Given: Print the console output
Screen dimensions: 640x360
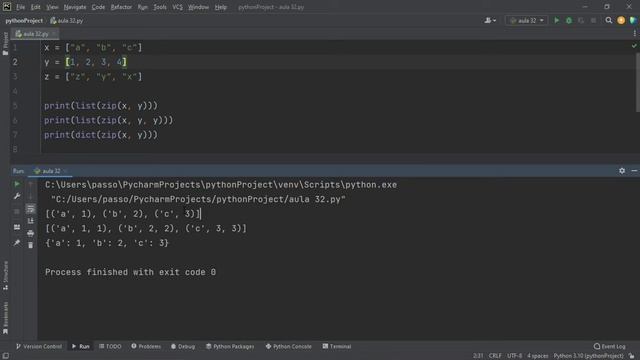Looking at the screenshot, I should point(31,233).
